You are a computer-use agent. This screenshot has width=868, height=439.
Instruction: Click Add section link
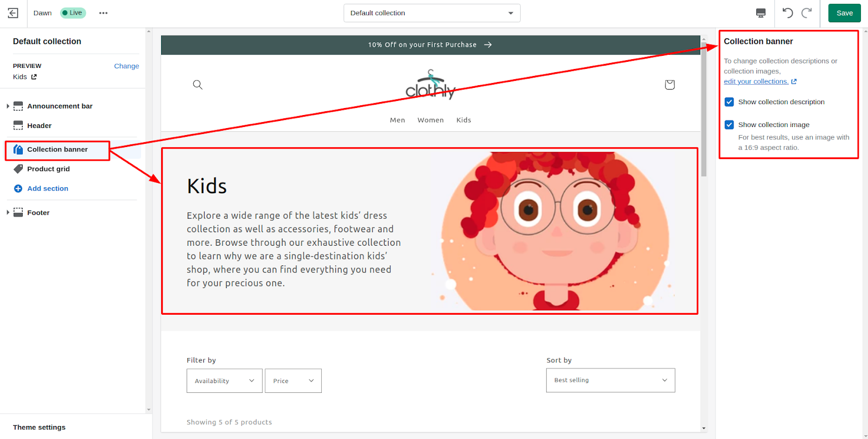tap(48, 188)
